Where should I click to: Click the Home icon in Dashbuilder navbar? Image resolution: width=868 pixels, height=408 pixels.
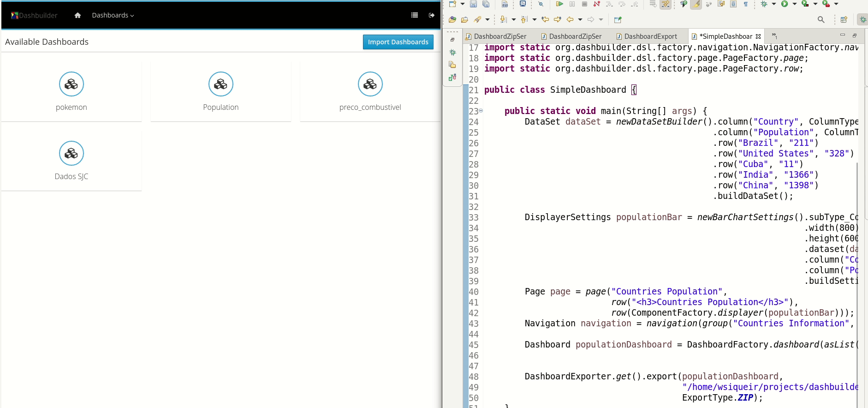coord(77,15)
